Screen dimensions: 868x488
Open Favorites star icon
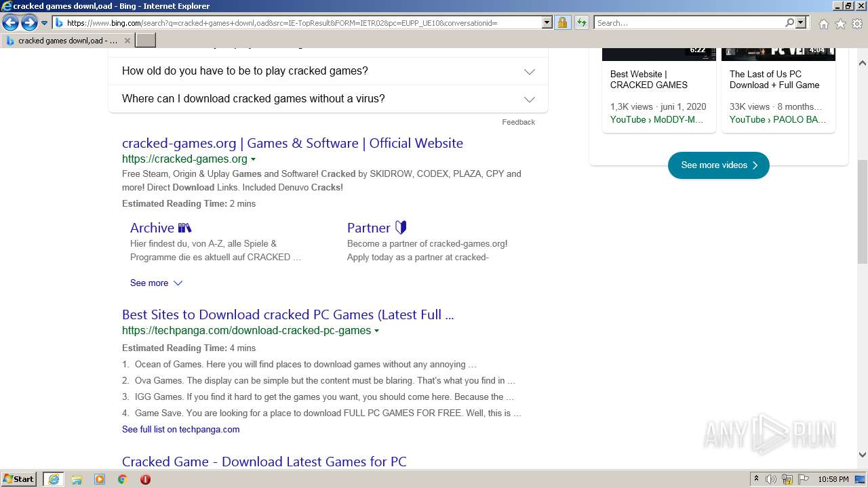click(x=840, y=24)
